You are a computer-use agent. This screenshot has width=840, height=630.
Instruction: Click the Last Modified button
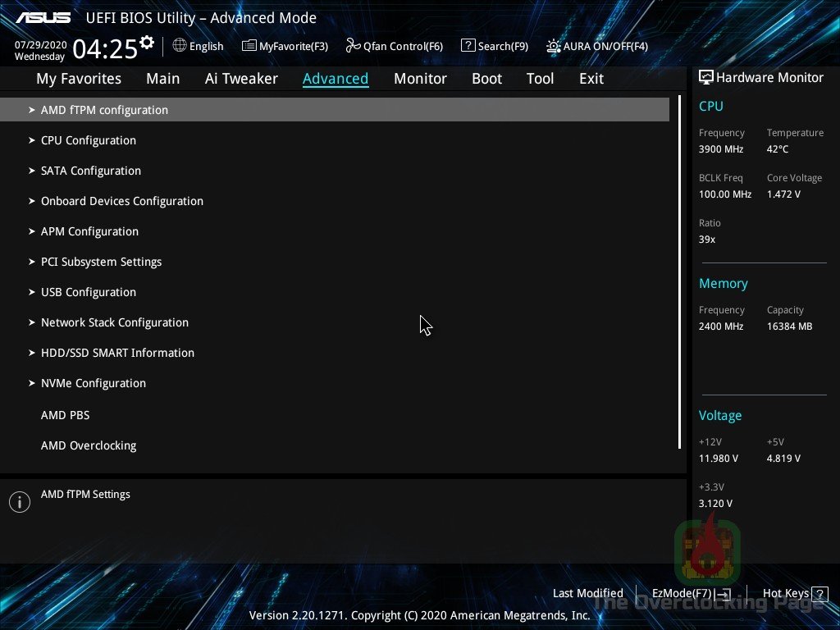587,593
